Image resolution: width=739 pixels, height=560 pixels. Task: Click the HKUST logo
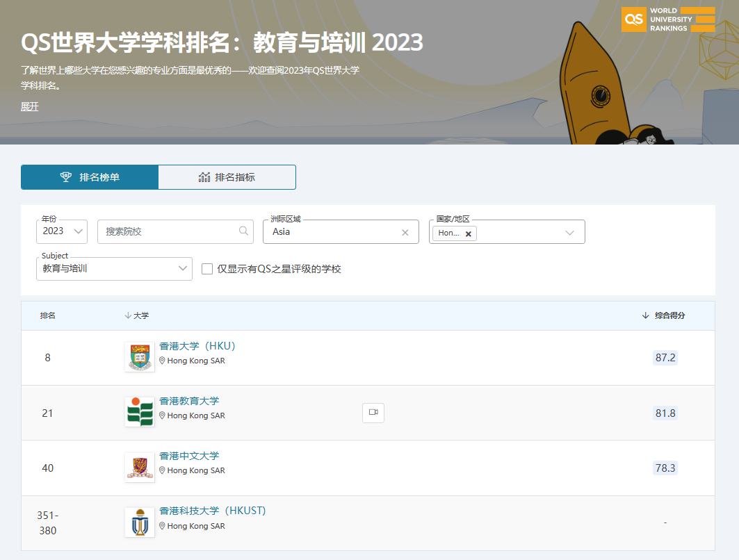pyautogui.click(x=140, y=522)
